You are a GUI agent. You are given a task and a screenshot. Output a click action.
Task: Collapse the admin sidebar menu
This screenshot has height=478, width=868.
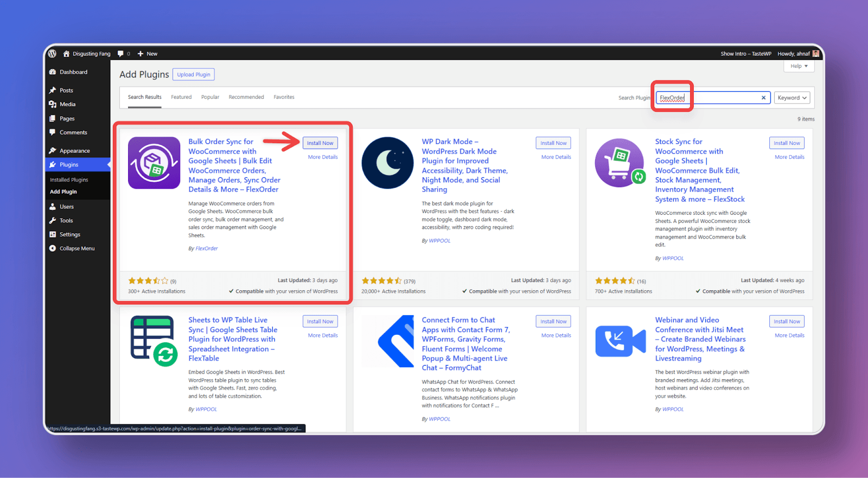(77, 248)
